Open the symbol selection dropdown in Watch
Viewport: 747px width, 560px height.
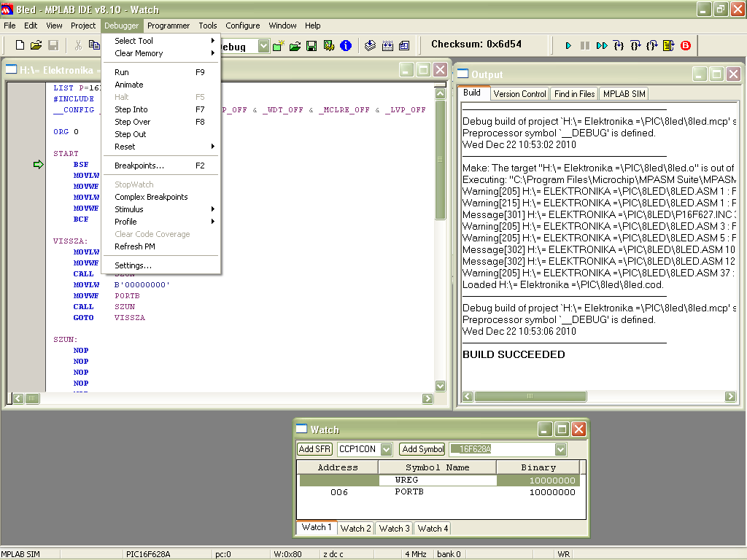[560, 449]
